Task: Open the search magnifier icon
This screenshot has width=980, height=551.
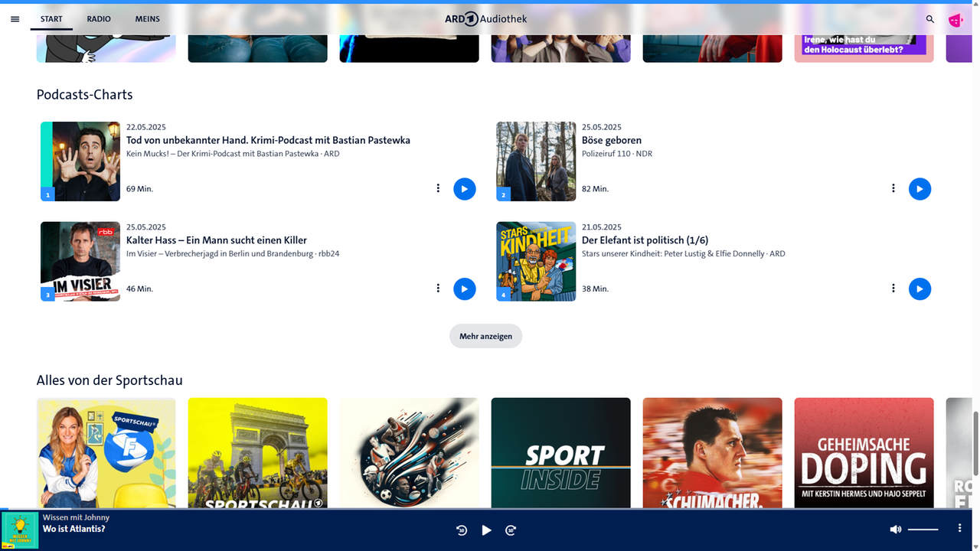Action: click(930, 19)
